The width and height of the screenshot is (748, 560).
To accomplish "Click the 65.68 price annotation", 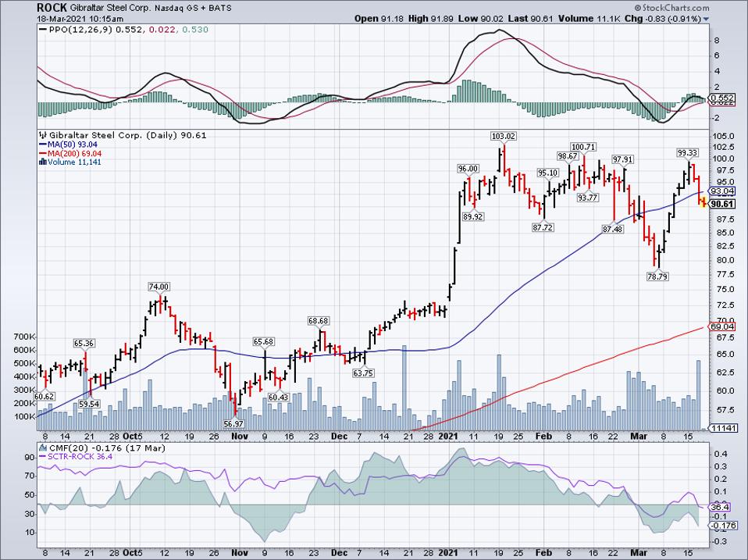I will tap(263, 341).
